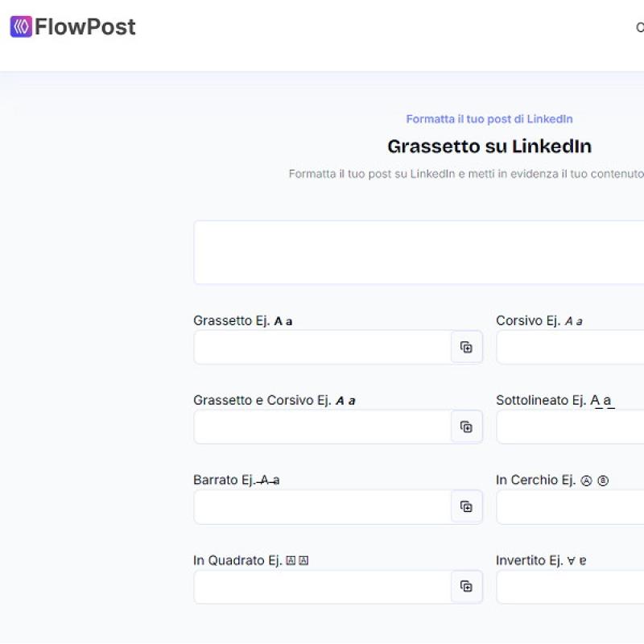This screenshot has height=644, width=644.
Task: Click the FlowPost brand name
Action: click(85, 27)
